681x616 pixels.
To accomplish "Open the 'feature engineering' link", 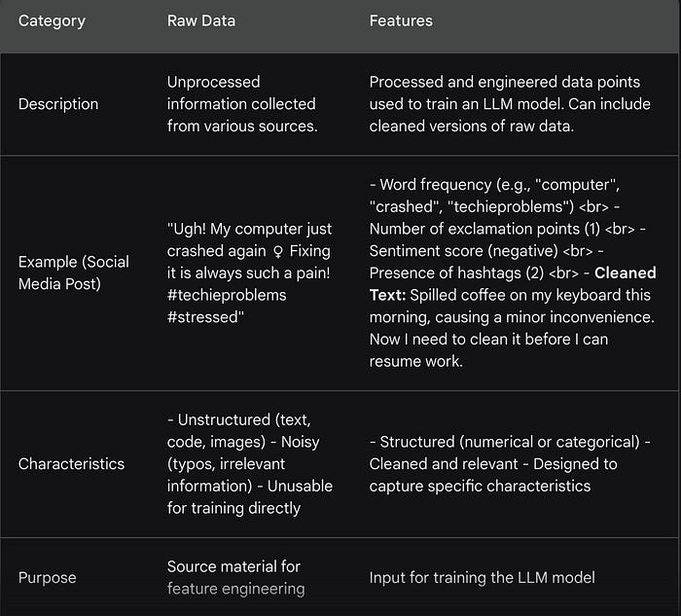I will tap(235, 588).
